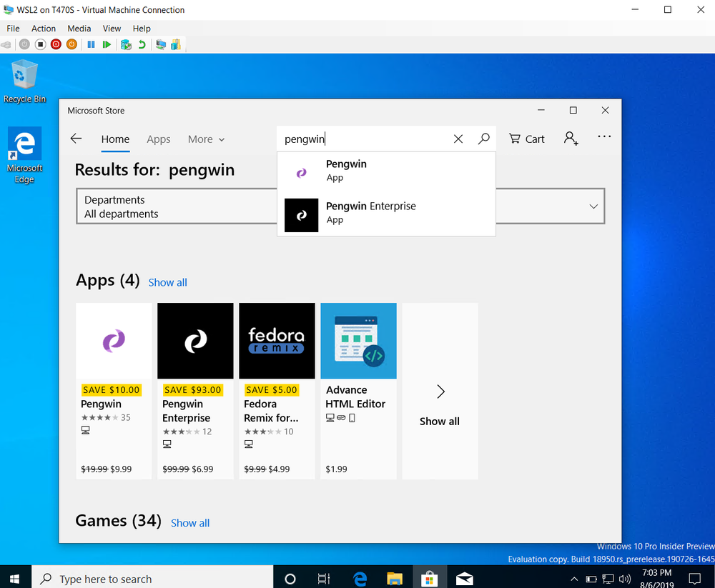Click the search magnifier icon
The width and height of the screenshot is (715, 588).
click(x=484, y=139)
